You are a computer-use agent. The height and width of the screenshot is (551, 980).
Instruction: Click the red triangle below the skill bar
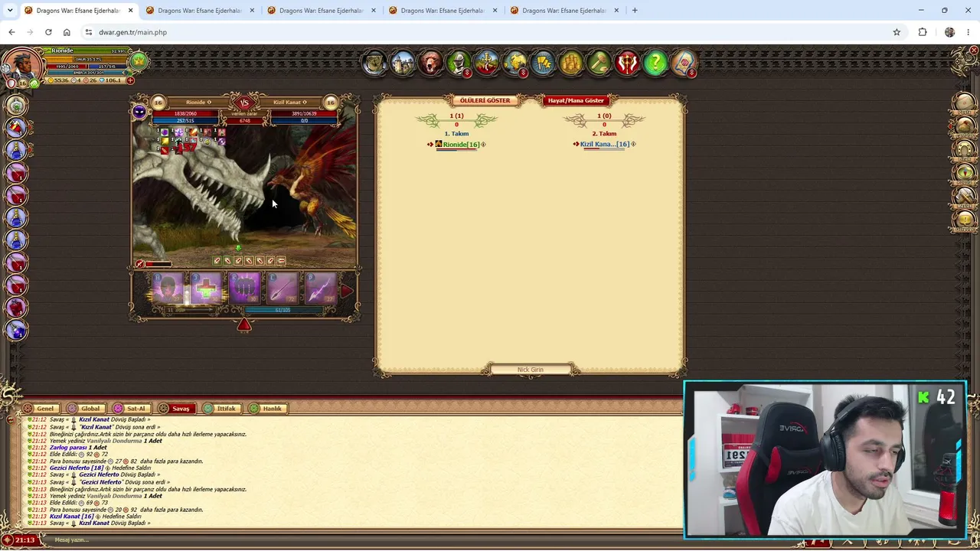[x=244, y=324]
